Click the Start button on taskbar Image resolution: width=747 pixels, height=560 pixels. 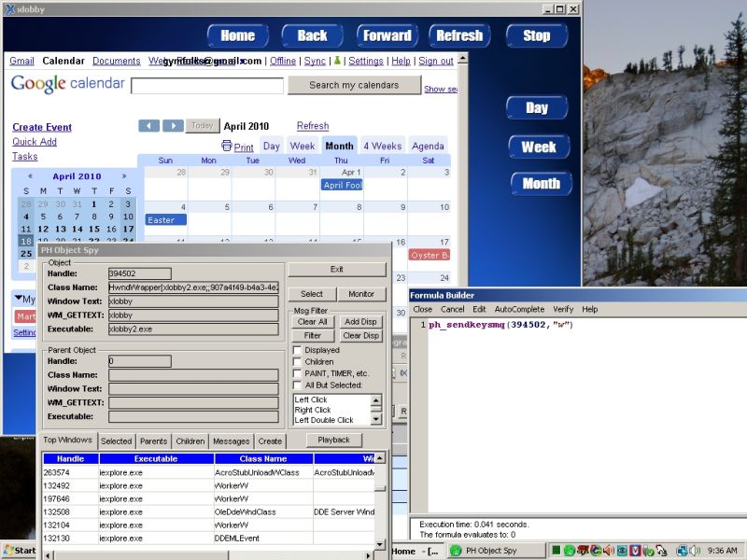pyautogui.click(x=19, y=551)
